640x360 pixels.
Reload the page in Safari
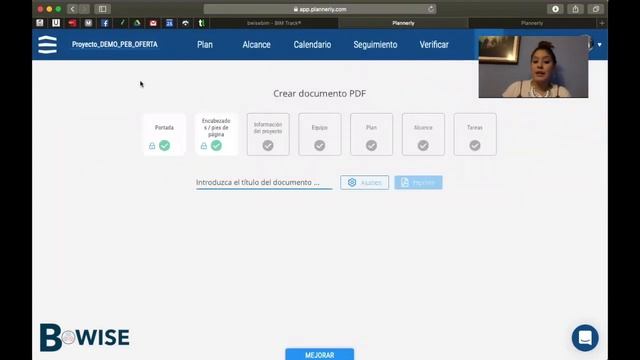click(431, 9)
